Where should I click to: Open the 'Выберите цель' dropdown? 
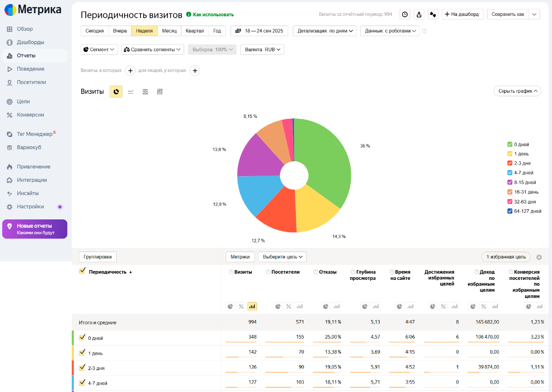(x=282, y=257)
